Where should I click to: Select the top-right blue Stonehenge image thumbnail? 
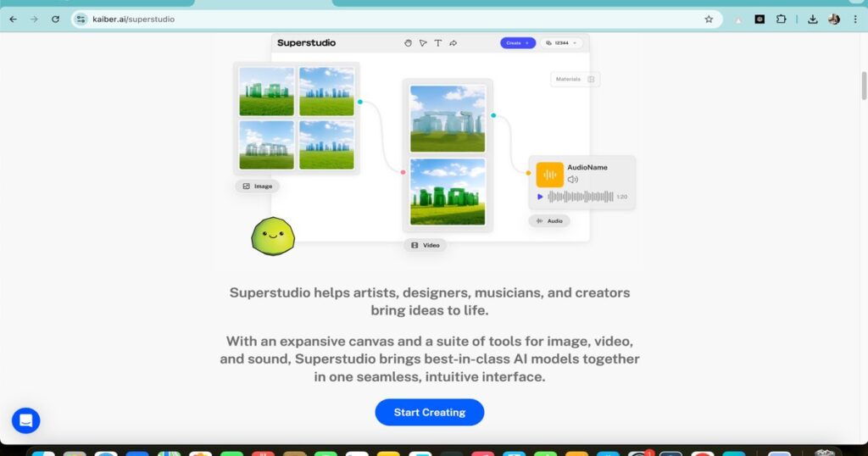click(x=326, y=92)
